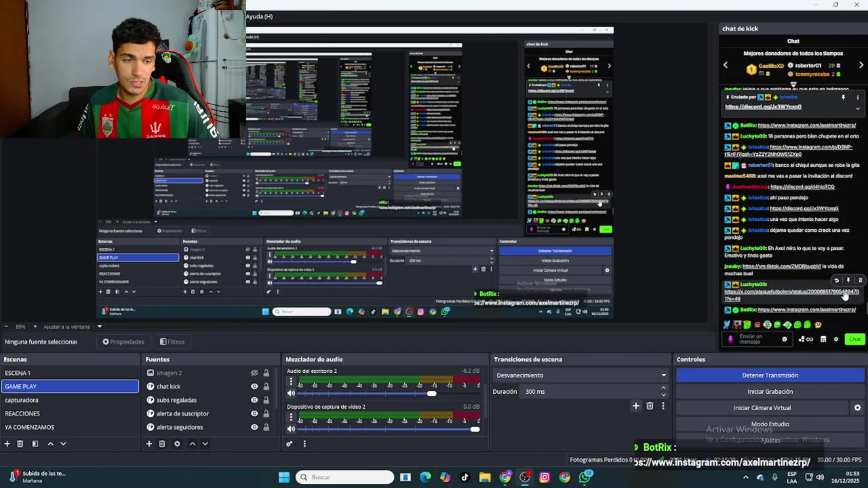The height and width of the screenshot is (488, 868).
Task: Move source down arrow in Fuentes
Action: 205,444
